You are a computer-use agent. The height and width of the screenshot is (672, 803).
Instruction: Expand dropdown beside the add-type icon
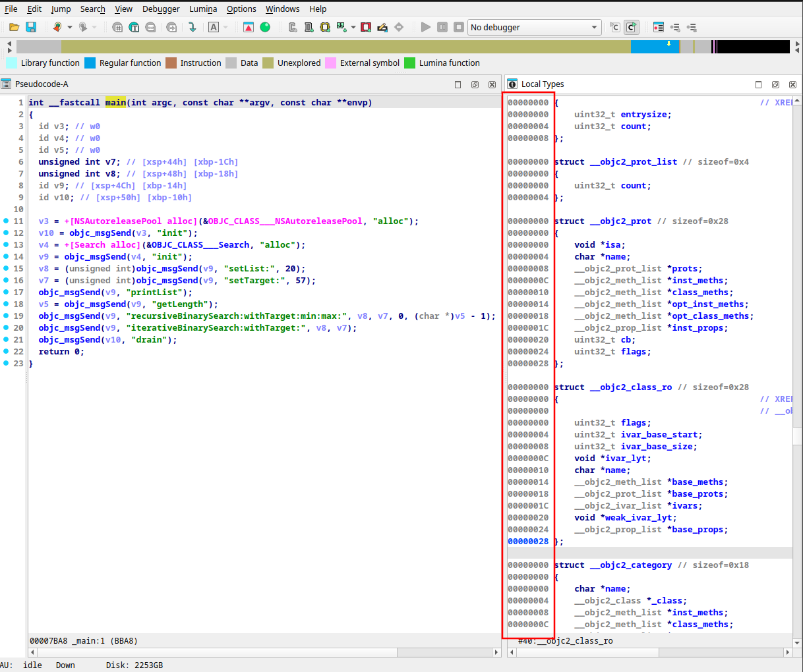(x=353, y=27)
